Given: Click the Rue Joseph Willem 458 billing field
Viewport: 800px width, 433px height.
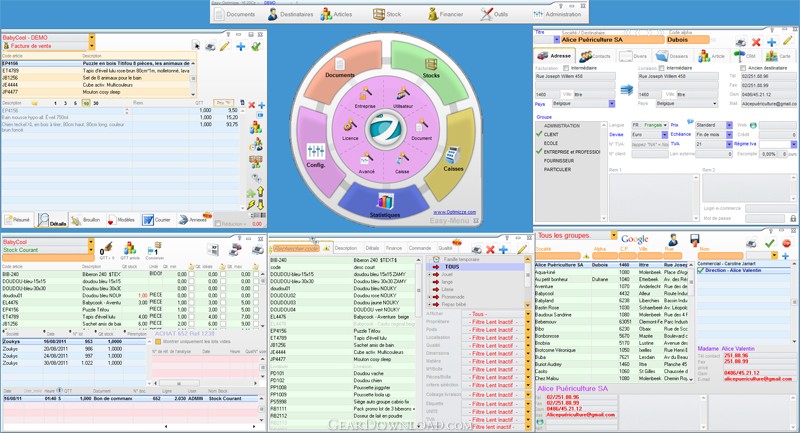Looking at the screenshot, I should tap(575, 77).
